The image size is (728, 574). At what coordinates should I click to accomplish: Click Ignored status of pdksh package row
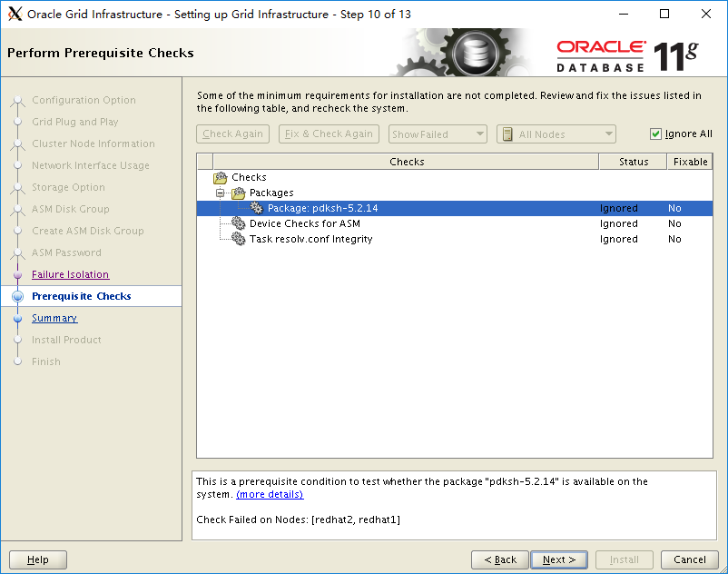click(x=619, y=208)
